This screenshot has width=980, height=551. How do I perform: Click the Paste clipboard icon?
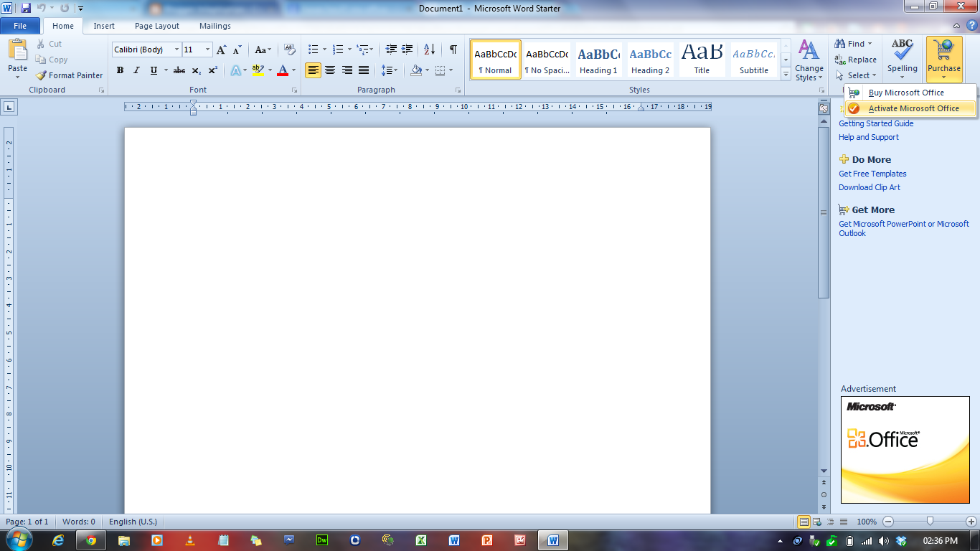pos(17,50)
